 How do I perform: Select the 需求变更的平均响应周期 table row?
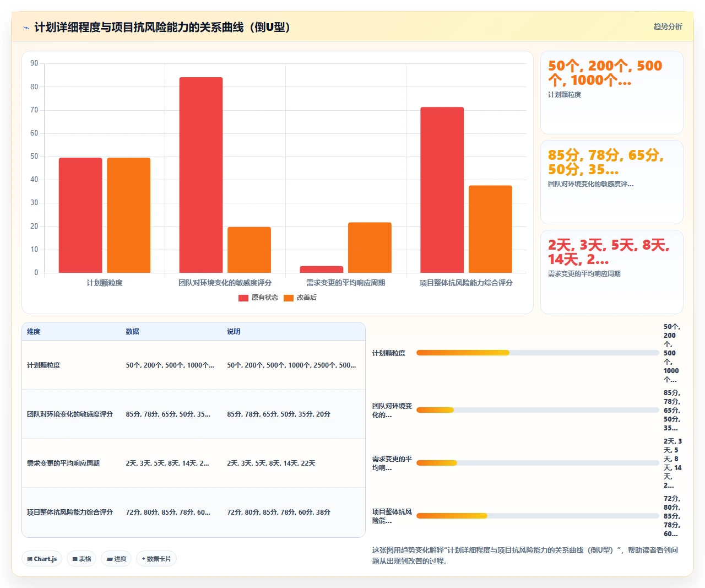[x=193, y=463]
